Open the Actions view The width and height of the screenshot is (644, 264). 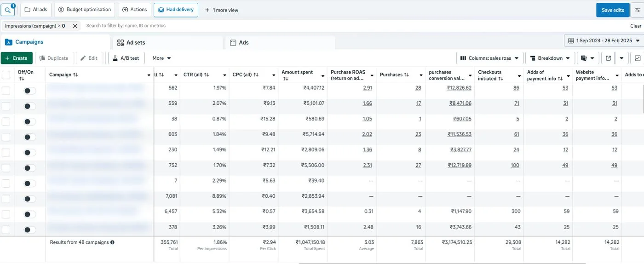[135, 10]
